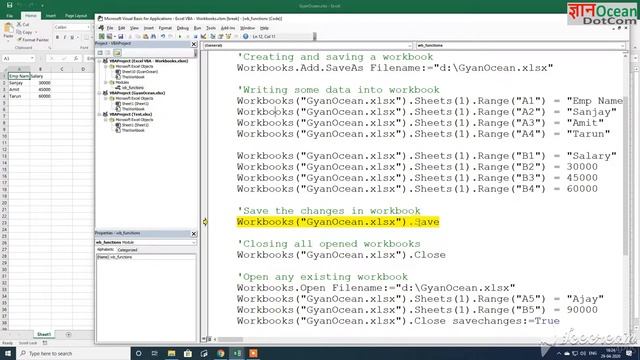Click Copy in Excel clipboard group

click(25, 32)
